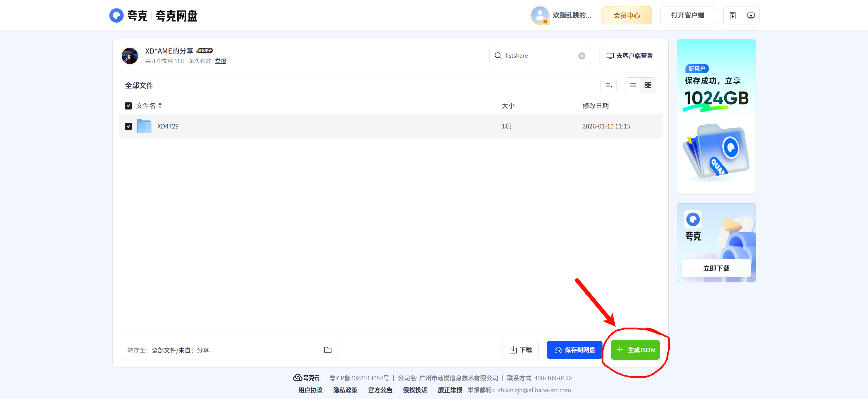Click the search magnifier icon
Image resolution: width=868 pixels, height=399 pixels.
498,56
